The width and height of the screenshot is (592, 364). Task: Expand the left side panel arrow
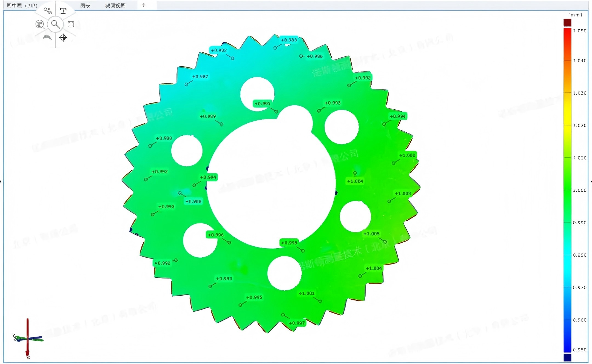(1, 181)
